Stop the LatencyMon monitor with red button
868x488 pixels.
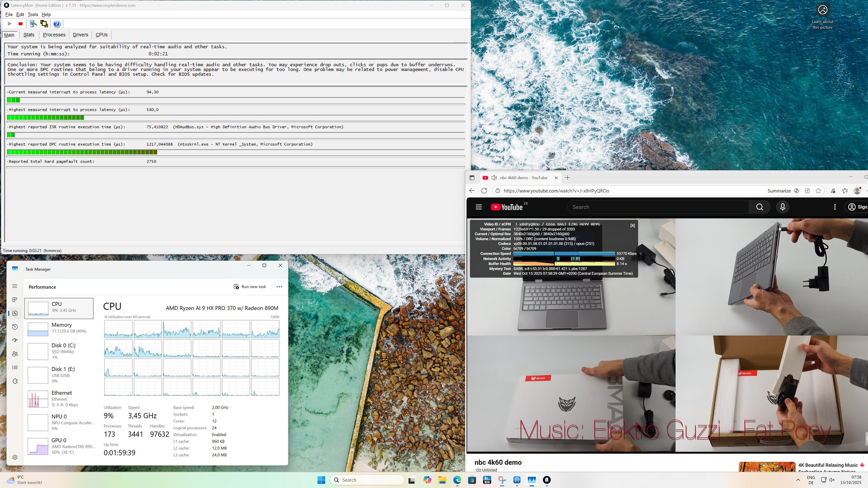pyautogui.click(x=20, y=24)
